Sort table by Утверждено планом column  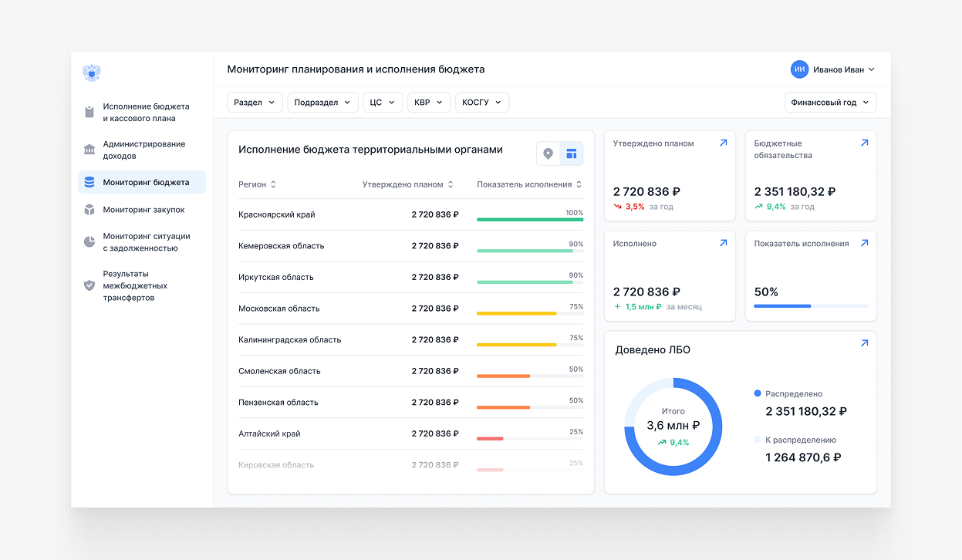[408, 184]
